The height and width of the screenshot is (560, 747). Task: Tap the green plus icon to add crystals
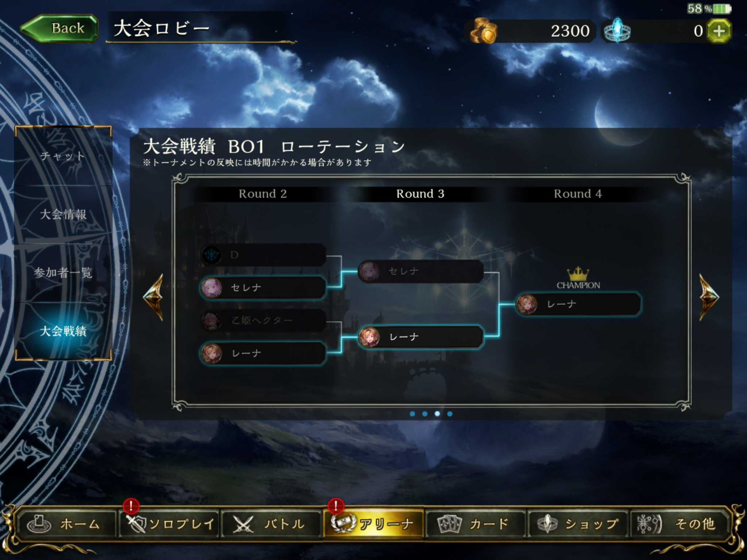point(719,31)
